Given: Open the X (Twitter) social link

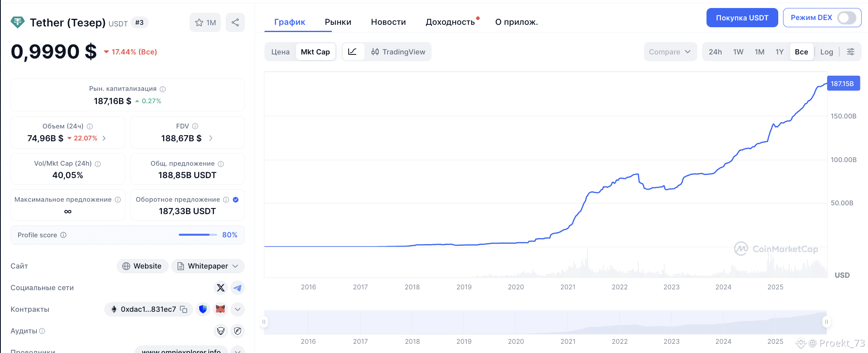Looking at the screenshot, I should tap(220, 288).
